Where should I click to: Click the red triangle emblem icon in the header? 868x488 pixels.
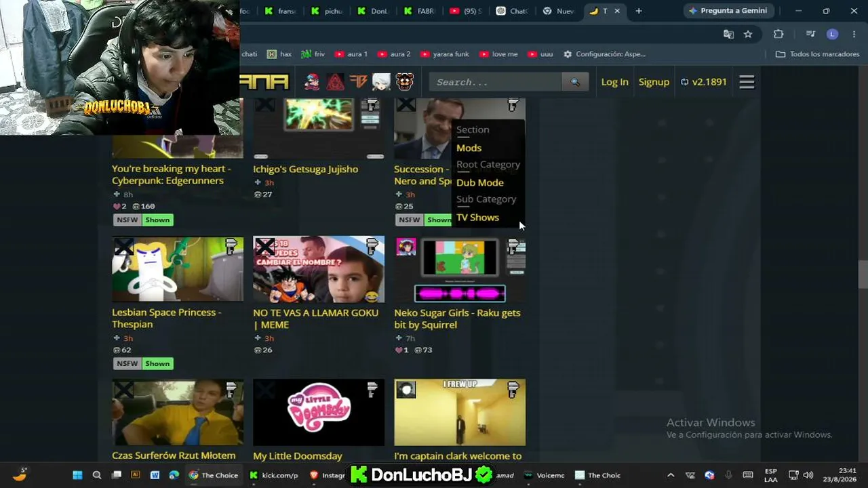pyautogui.click(x=335, y=82)
